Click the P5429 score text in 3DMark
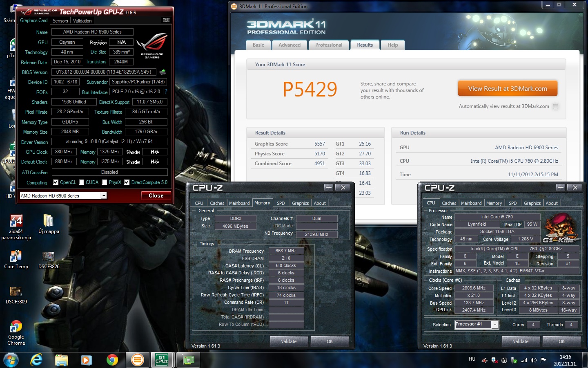The height and width of the screenshot is (368, 588). 310,90
